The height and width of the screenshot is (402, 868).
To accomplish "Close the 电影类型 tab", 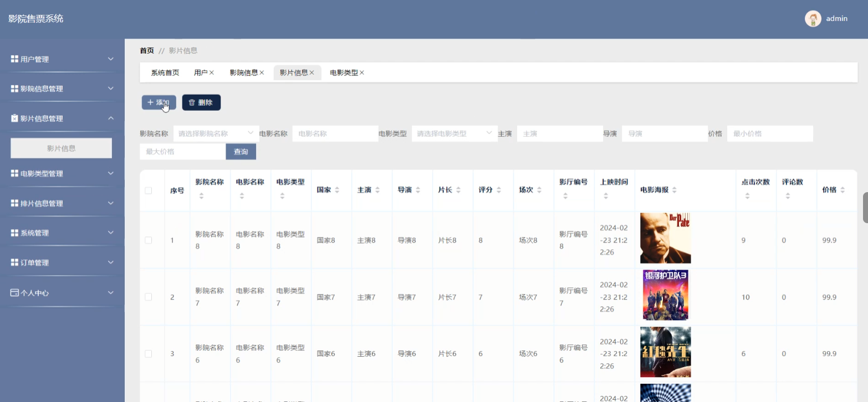I will [363, 72].
